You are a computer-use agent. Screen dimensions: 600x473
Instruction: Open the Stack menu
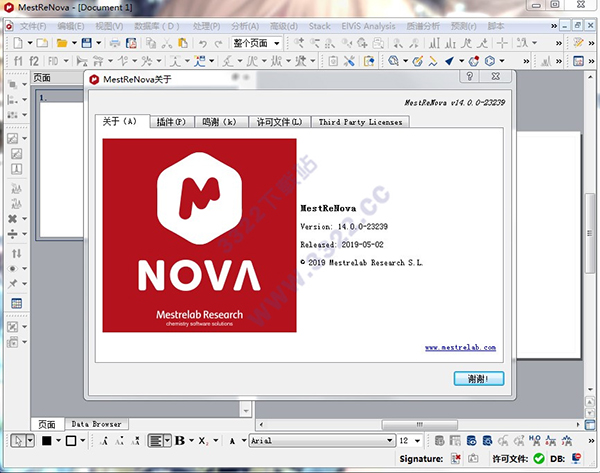pyautogui.click(x=320, y=26)
